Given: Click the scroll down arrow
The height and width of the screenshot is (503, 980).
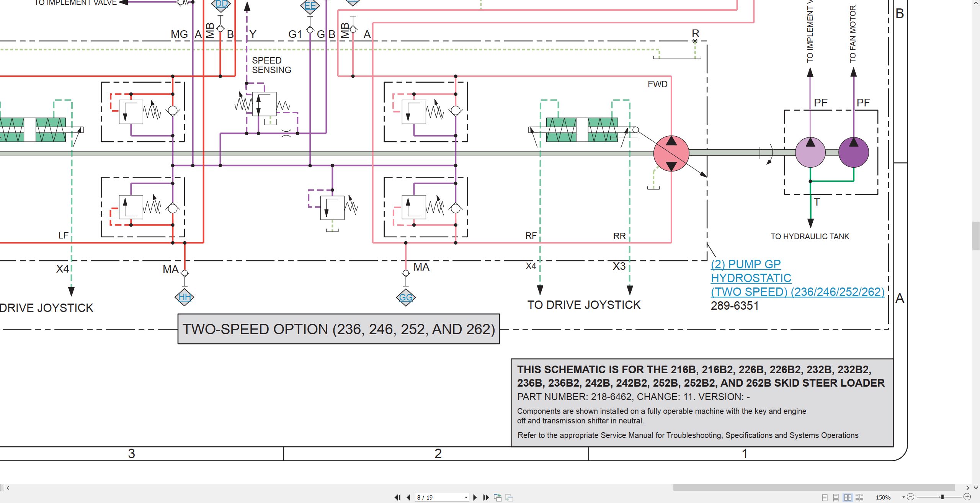Looking at the screenshot, I should (976, 488).
